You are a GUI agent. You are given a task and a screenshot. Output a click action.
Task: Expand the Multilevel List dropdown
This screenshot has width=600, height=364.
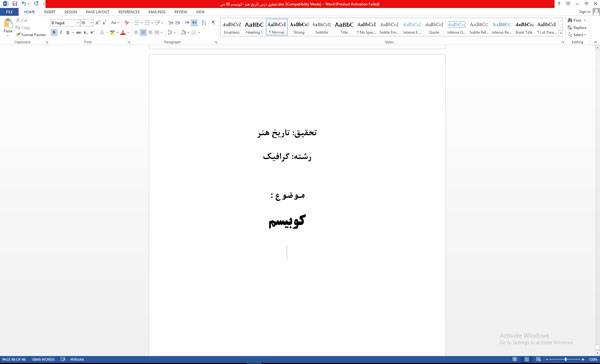pos(163,23)
